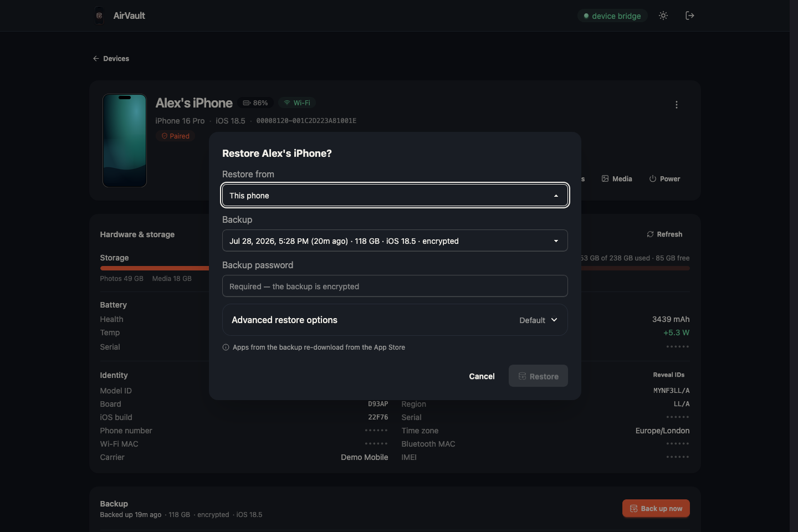Open the Power tab
The width and height of the screenshot is (798, 532).
point(664,179)
